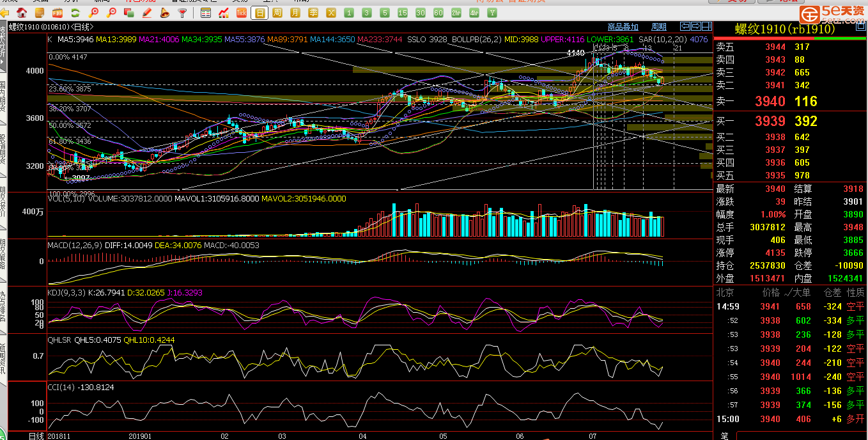Toggle the side panel layout icon
Screen dimensions: 868x440
pyautogui.click(x=705, y=26)
